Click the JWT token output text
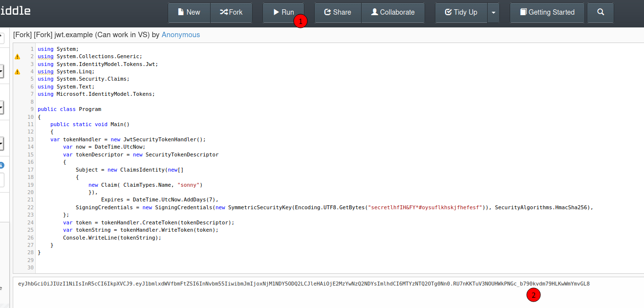The height and width of the screenshot is (308, 644). pos(304,284)
